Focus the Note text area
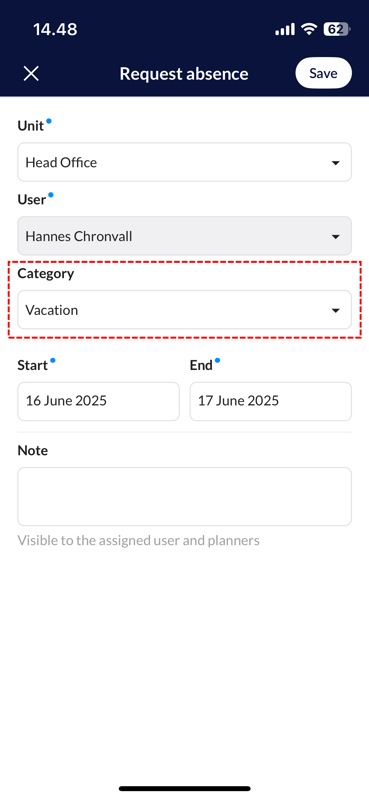The image size is (369, 799). click(x=184, y=496)
